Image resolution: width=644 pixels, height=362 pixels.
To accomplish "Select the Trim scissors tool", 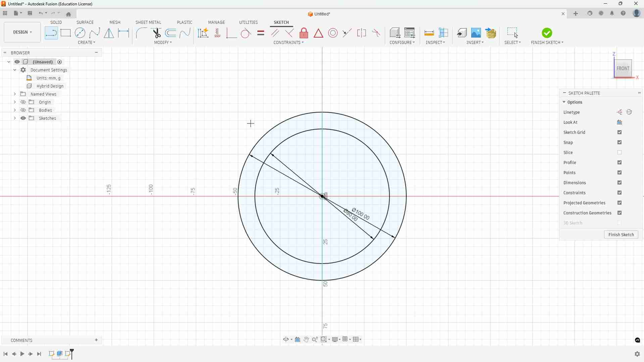I will 156,33.
